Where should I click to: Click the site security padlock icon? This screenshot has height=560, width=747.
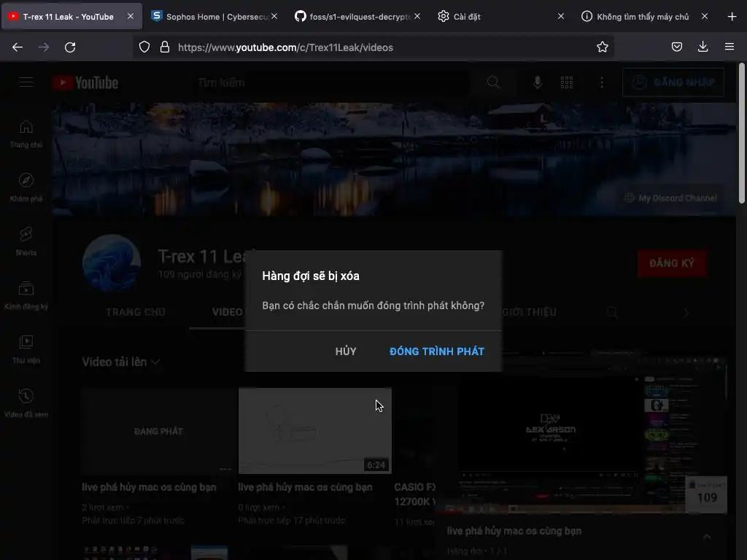coord(165,47)
